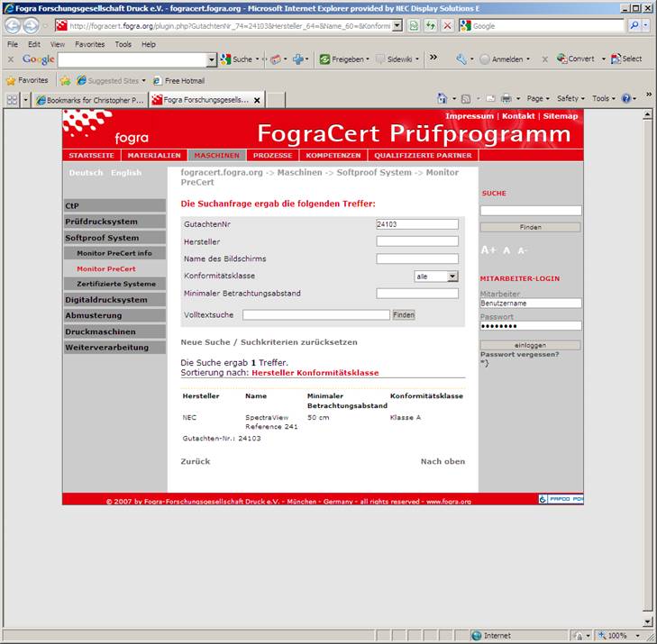Click the Favorites star button
657x644 pixels.
(x=27, y=80)
